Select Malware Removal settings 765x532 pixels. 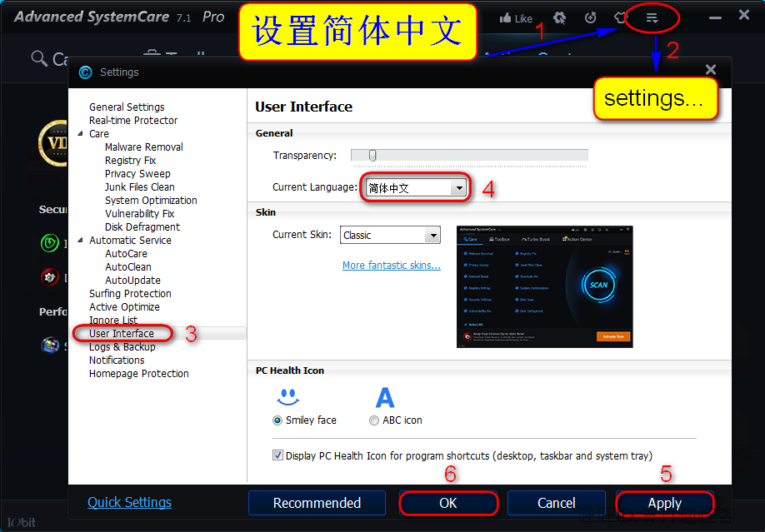coord(144,147)
